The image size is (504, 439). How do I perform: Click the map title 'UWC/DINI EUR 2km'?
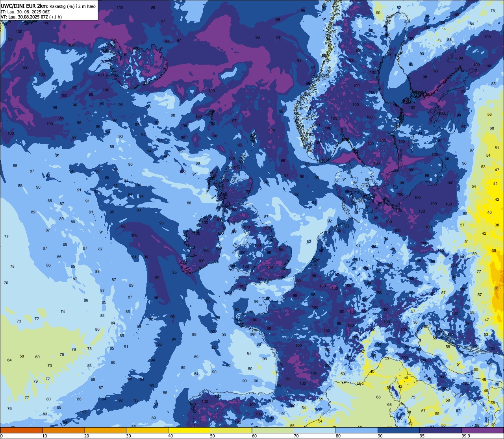(x=24, y=6)
